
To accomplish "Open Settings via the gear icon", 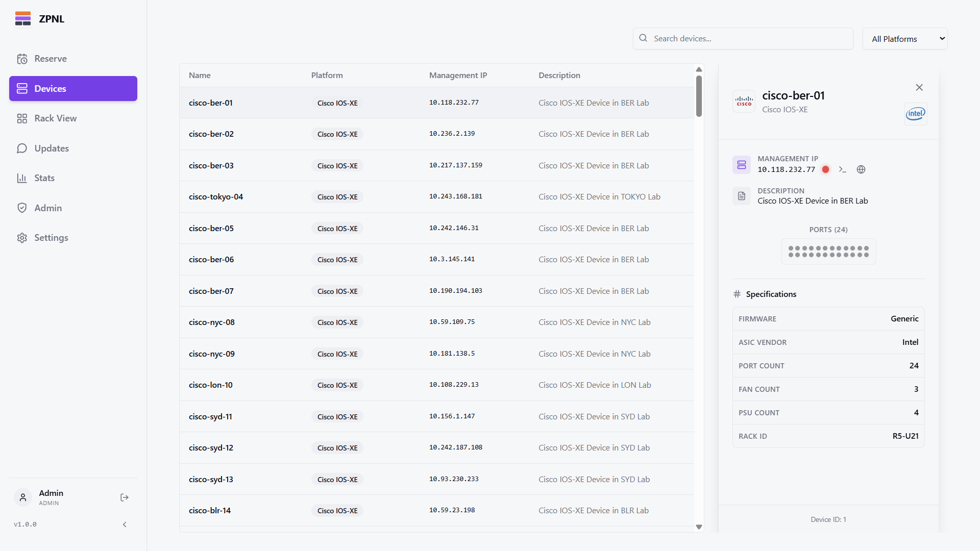I will coord(22,237).
